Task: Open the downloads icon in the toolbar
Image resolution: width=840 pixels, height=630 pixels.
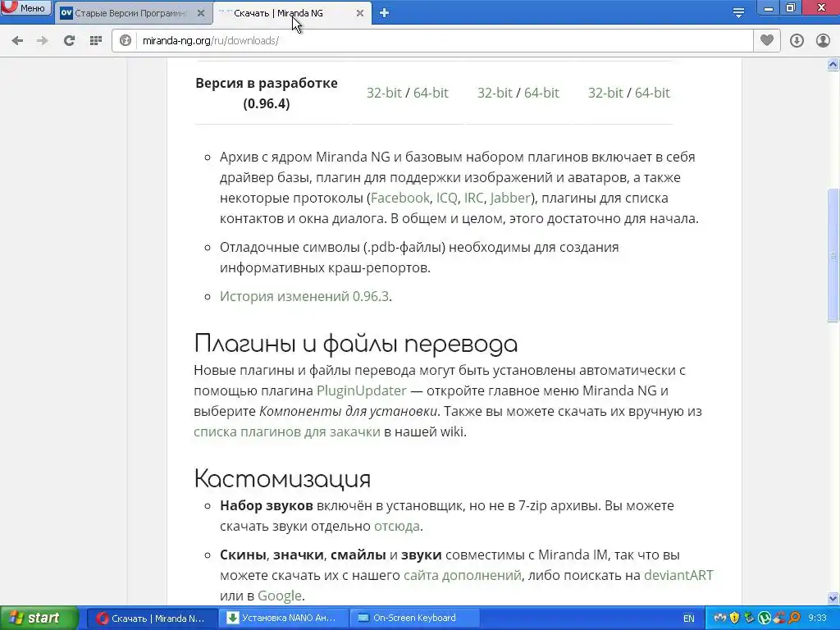Action: click(797, 40)
